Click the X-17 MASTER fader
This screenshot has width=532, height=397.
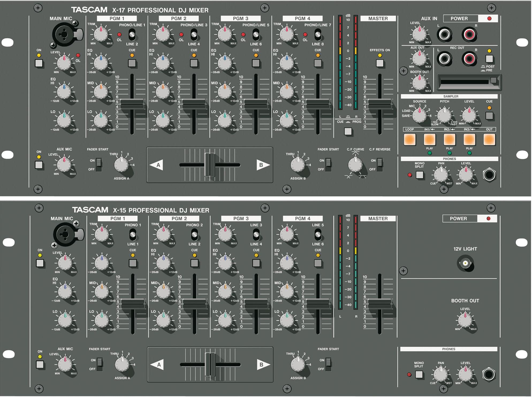pyautogui.click(x=380, y=104)
